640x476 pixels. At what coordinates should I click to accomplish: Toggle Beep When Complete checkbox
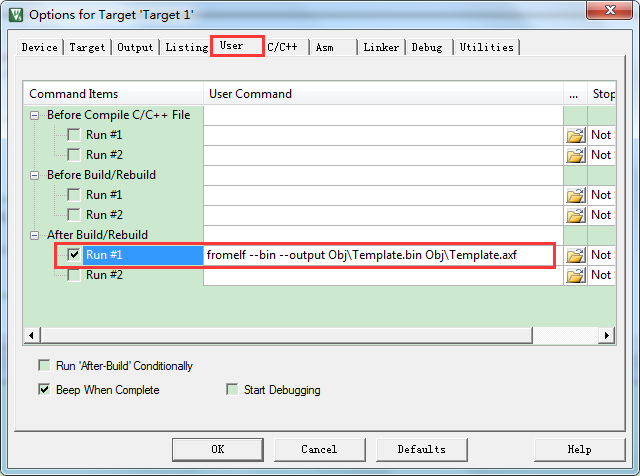click(x=44, y=389)
